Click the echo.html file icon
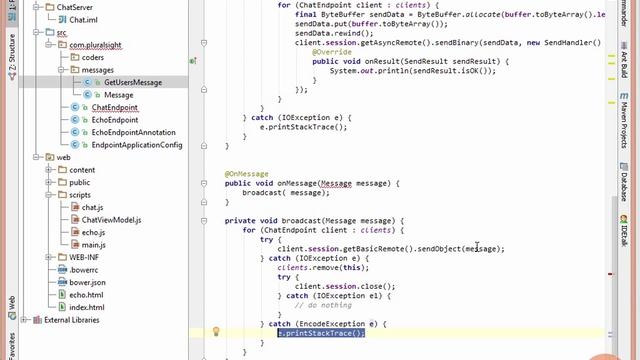This screenshot has height=360, width=640. 62,295
